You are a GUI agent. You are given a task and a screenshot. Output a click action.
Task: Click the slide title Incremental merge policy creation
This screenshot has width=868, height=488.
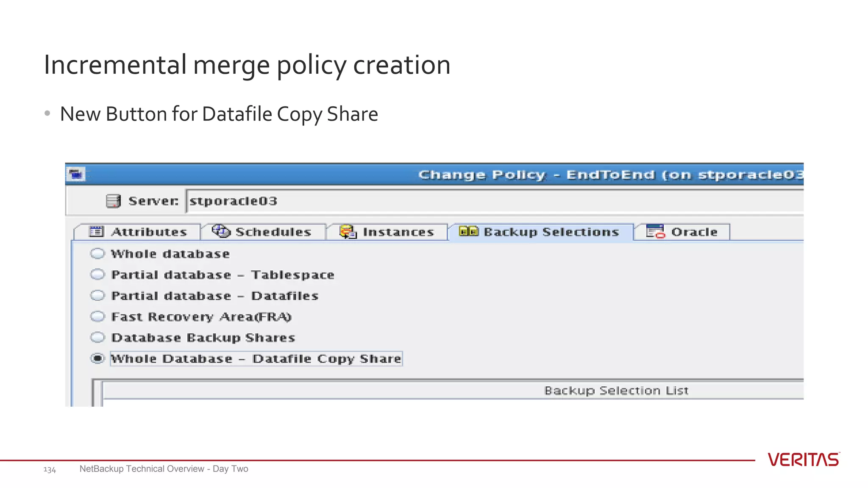[x=247, y=66]
